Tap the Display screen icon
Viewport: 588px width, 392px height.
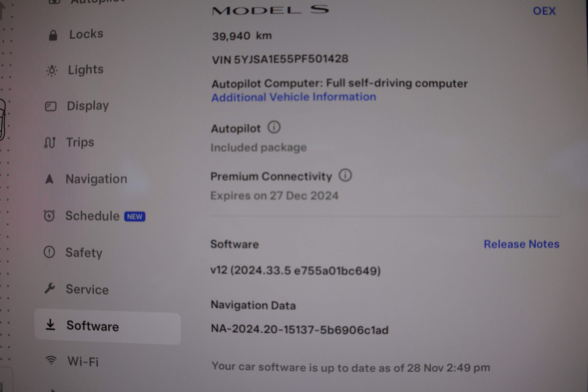tap(50, 107)
